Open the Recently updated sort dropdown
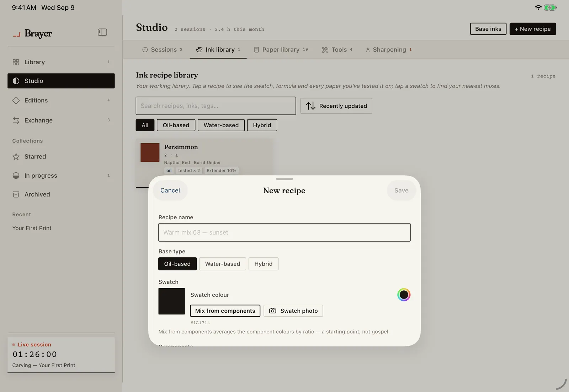This screenshot has width=569, height=392. [336, 106]
